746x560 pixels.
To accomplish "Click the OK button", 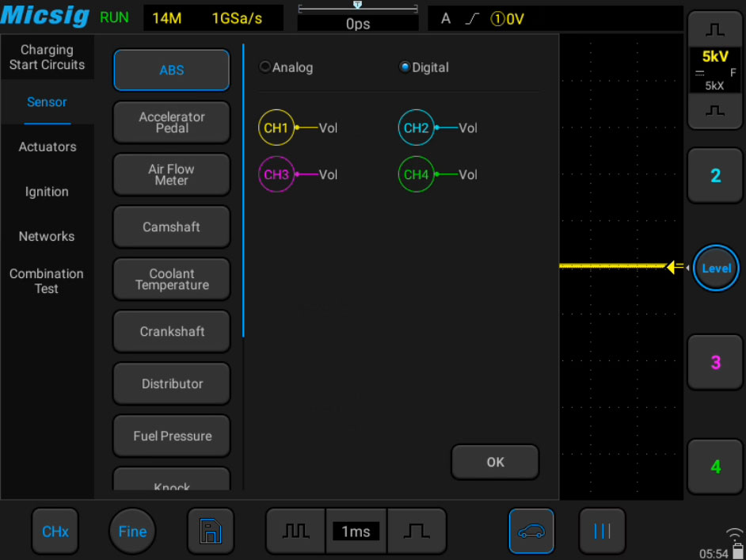I will tap(495, 462).
